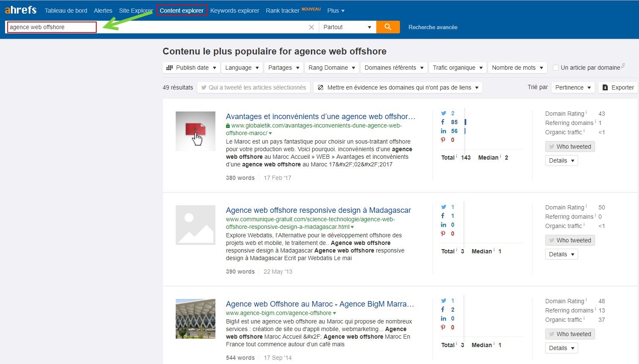
Task: Click building photo thumbnail of BigM result
Action: coord(196,319)
